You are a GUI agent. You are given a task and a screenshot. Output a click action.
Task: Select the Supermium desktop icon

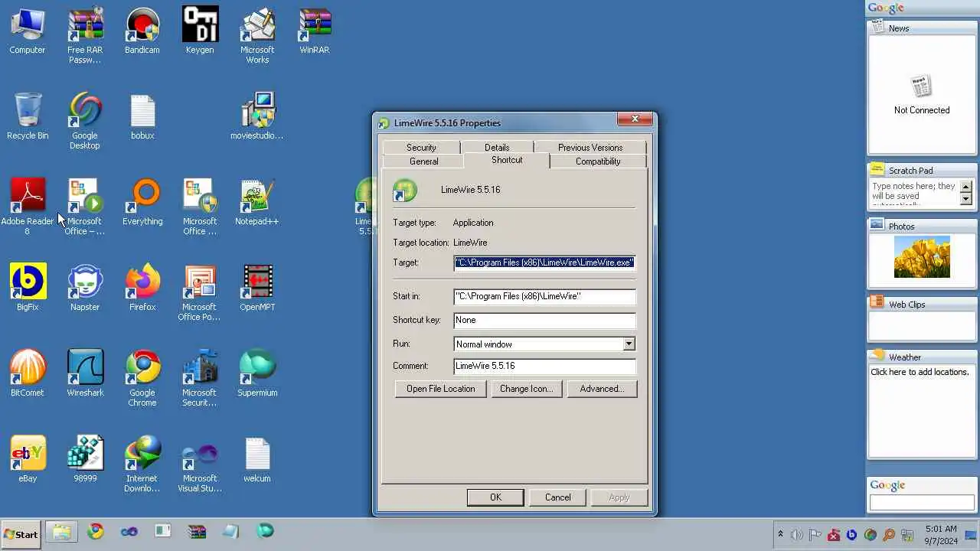[257, 374]
